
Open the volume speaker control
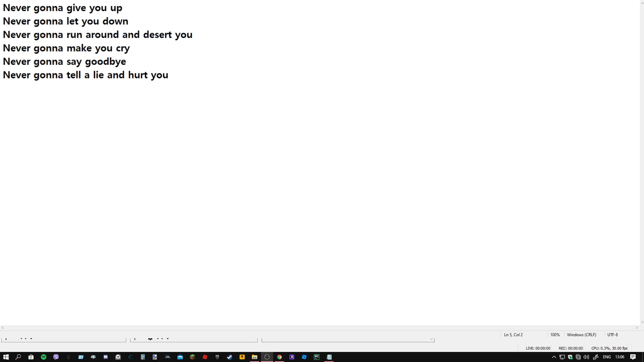click(x=586, y=357)
